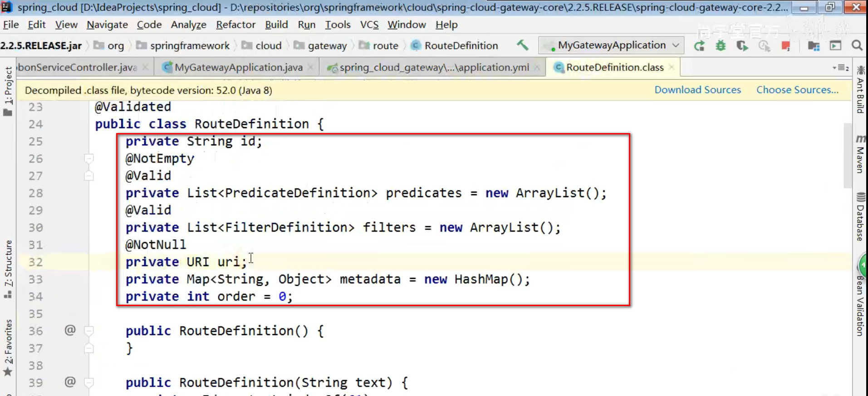Click the editor vertical scrollbar thumb
Viewport: 868px width, 396px height.
point(848,155)
